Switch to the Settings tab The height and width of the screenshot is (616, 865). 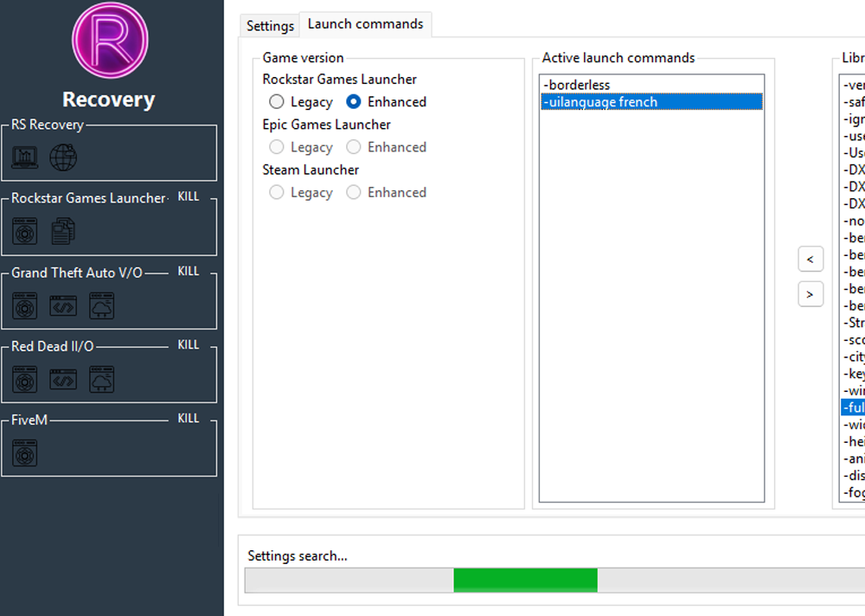click(x=269, y=26)
